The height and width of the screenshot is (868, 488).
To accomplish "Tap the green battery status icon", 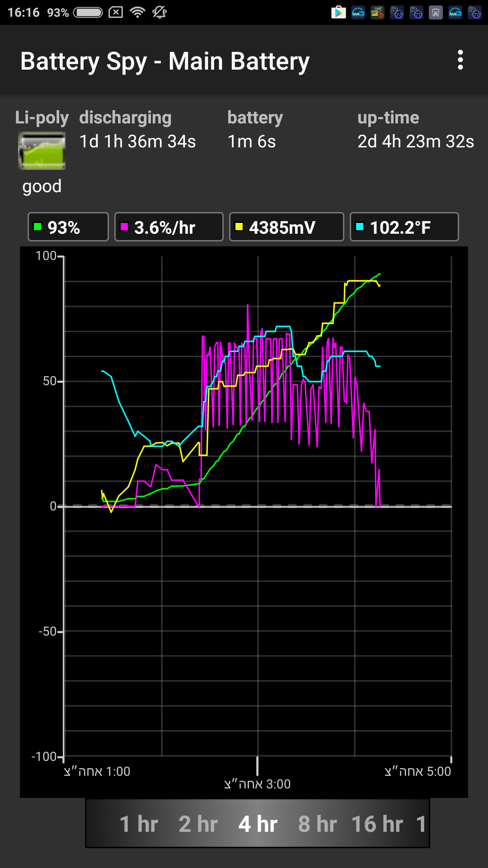I will (x=42, y=151).
